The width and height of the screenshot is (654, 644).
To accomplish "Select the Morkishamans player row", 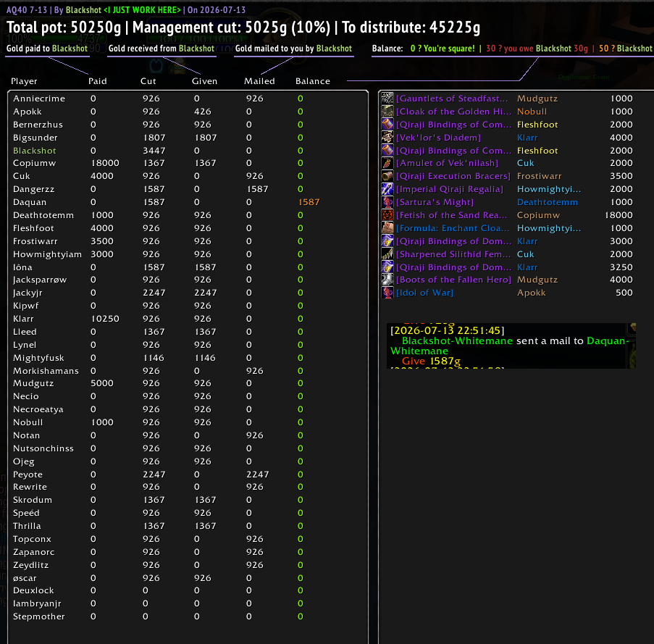I will point(188,371).
